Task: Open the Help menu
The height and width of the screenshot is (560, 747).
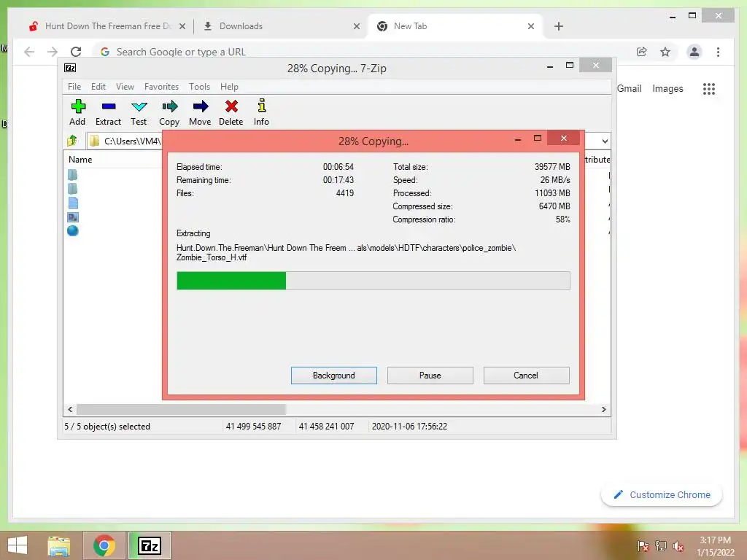Action: coord(229,87)
